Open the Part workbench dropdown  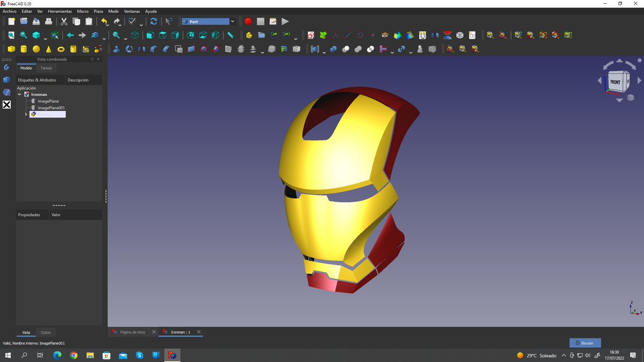(232, 21)
